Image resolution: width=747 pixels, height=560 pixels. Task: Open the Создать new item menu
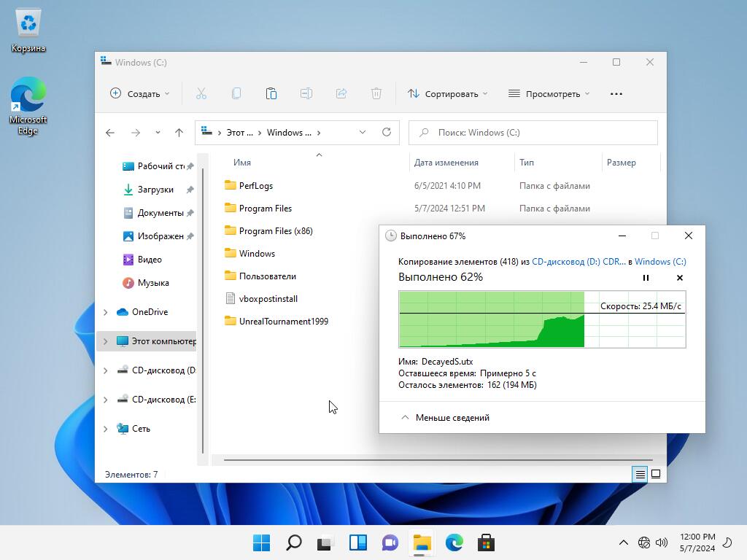click(139, 93)
